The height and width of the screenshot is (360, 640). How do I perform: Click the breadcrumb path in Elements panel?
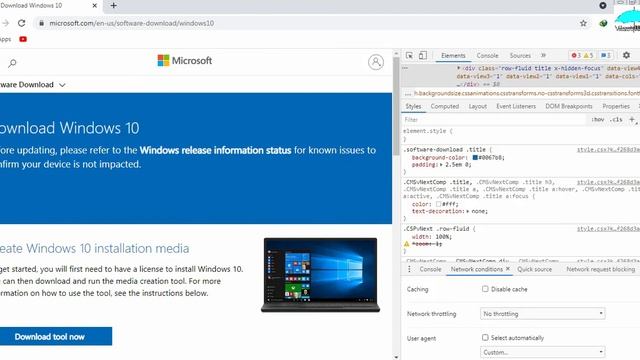pyautogui.click(x=527, y=93)
